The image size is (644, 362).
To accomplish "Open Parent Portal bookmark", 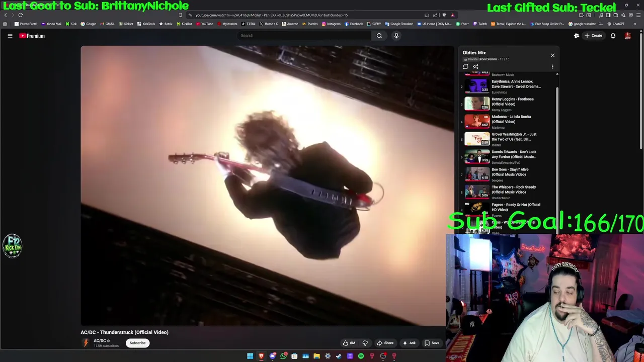I will click(x=26, y=24).
